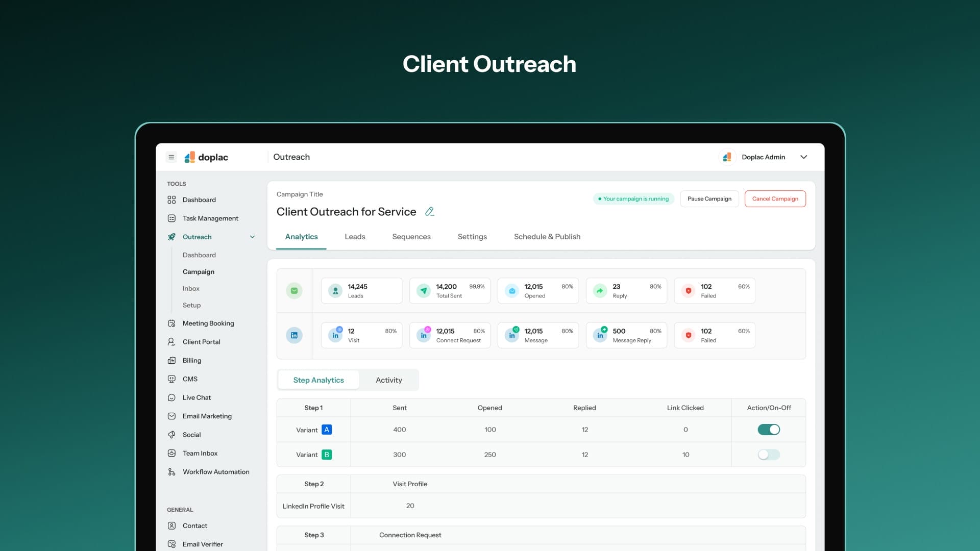Click the pencil edit icon next to campaign title

coord(429,212)
